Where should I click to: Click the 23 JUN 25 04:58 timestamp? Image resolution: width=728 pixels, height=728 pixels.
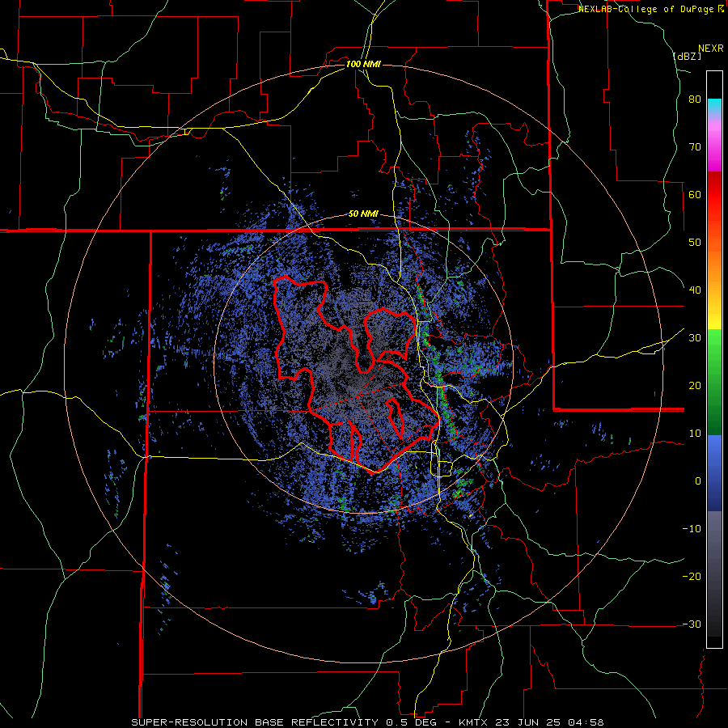click(x=550, y=722)
